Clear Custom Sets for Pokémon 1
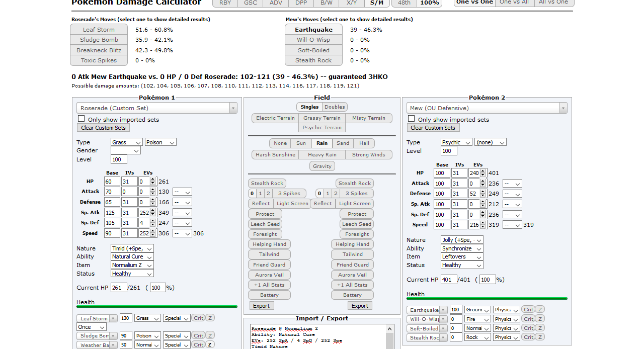The image size is (644, 349). point(103,128)
